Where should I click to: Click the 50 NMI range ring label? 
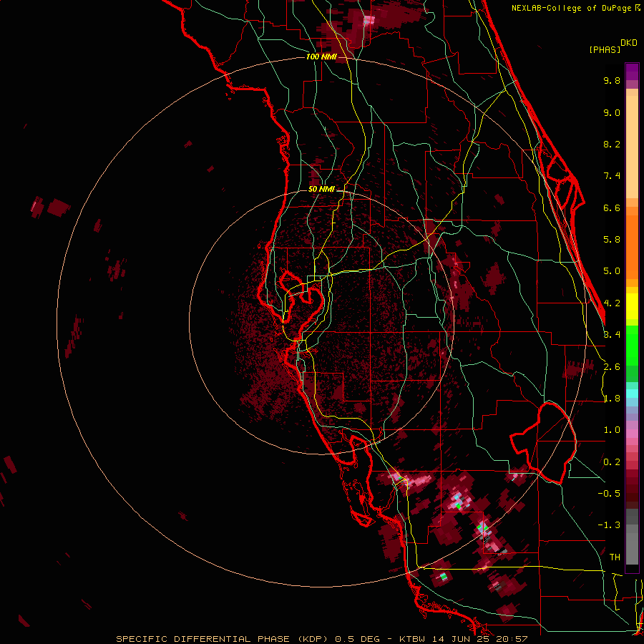pyautogui.click(x=321, y=189)
